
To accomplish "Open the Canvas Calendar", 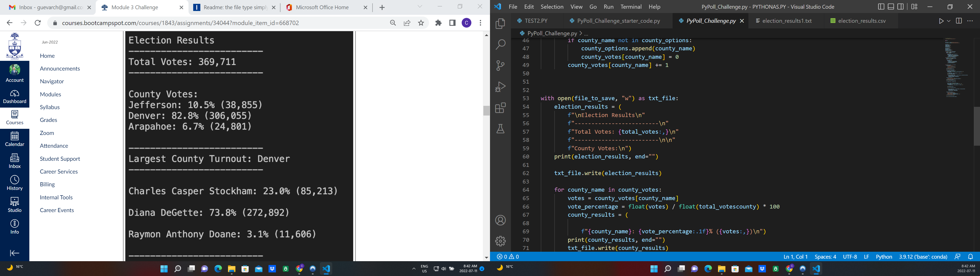I will coord(15,139).
